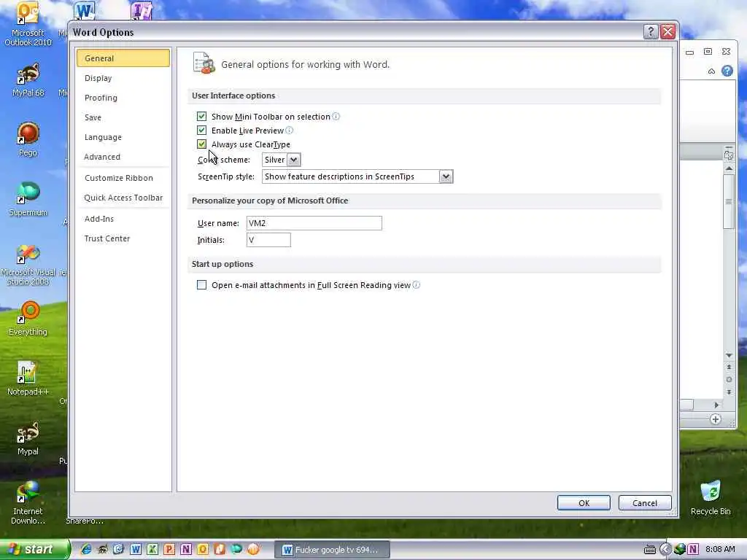Screen dimensions: 747x560
Task: Click the 8:08 AM system clock
Action: [x=720, y=549]
